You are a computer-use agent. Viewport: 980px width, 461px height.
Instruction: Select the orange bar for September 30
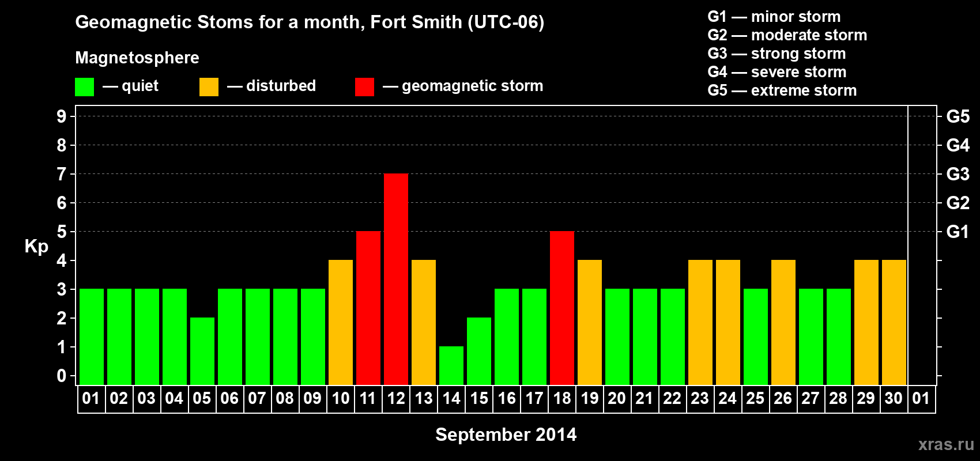[x=894, y=322]
